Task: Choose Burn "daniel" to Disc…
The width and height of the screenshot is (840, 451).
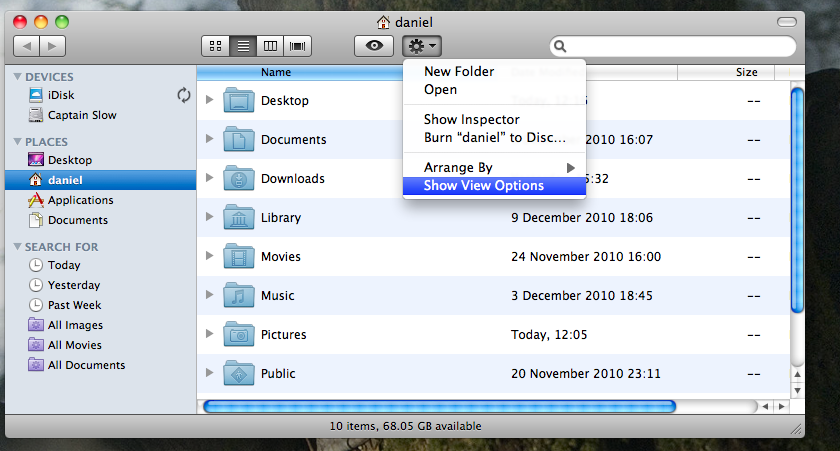Action: click(494, 138)
